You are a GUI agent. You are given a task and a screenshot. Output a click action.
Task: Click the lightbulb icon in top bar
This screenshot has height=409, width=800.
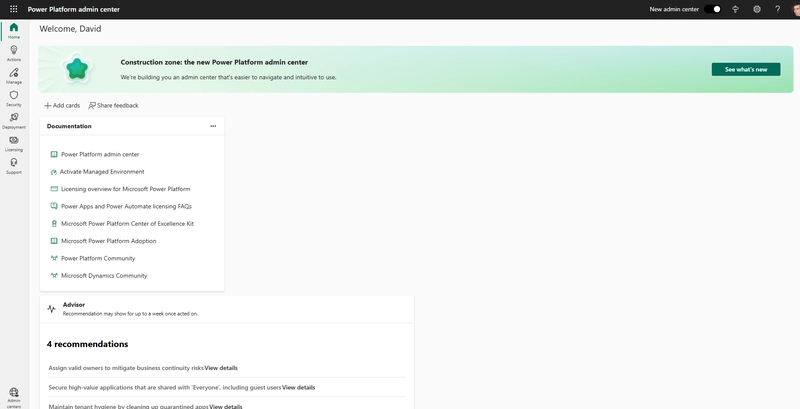click(x=735, y=9)
